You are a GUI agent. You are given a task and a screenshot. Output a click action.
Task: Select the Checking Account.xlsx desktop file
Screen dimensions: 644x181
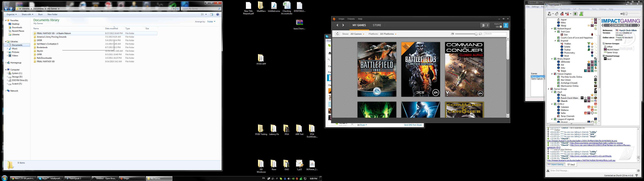point(286,8)
